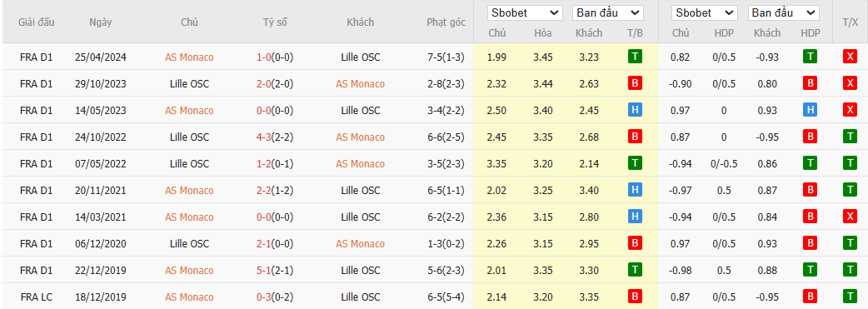Click Lille OSC home team on 06/12/2020
This screenshot has height=309, width=868.
click(x=189, y=244)
